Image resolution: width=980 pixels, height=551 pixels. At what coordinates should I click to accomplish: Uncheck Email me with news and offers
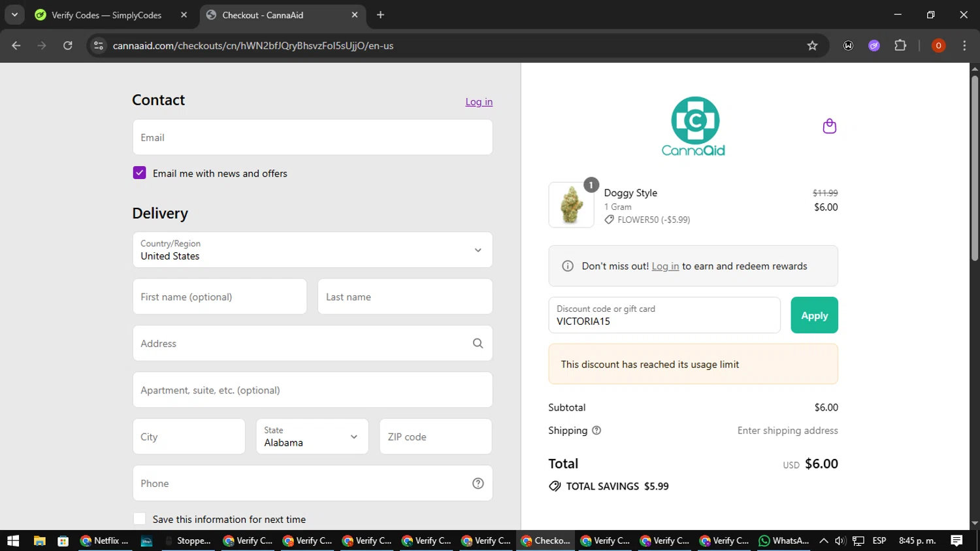pyautogui.click(x=139, y=173)
